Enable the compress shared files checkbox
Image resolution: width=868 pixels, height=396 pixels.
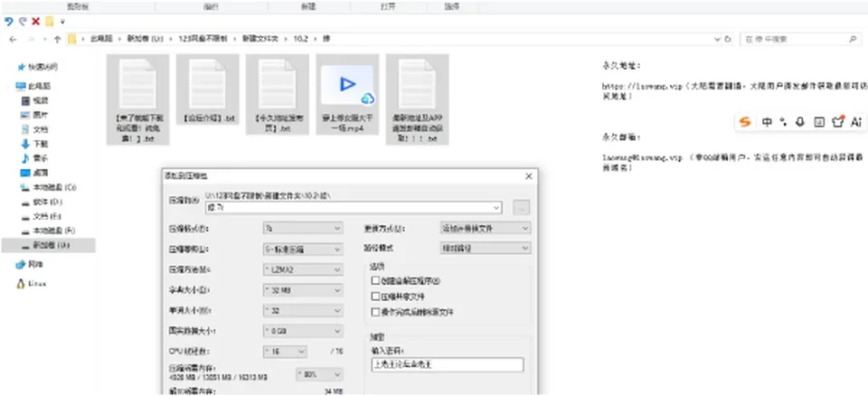(376, 297)
